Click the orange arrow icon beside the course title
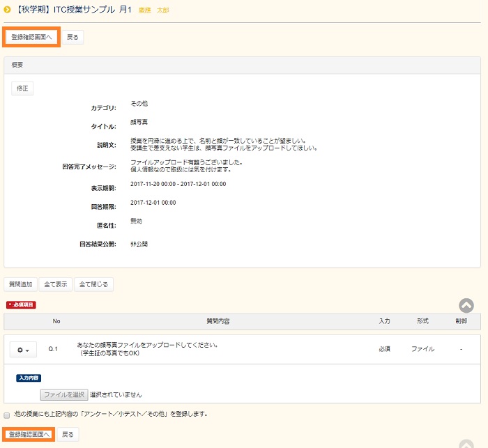 pyautogui.click(x=8, y=10)
